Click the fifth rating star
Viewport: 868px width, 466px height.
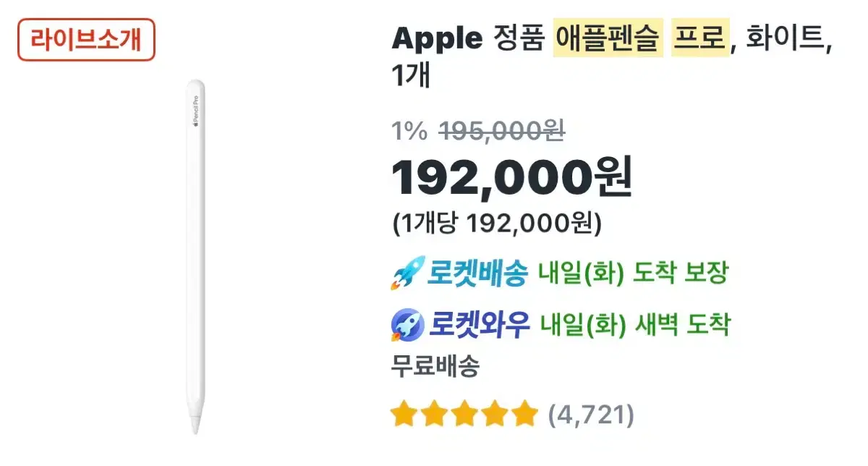(x=522, y=415)
